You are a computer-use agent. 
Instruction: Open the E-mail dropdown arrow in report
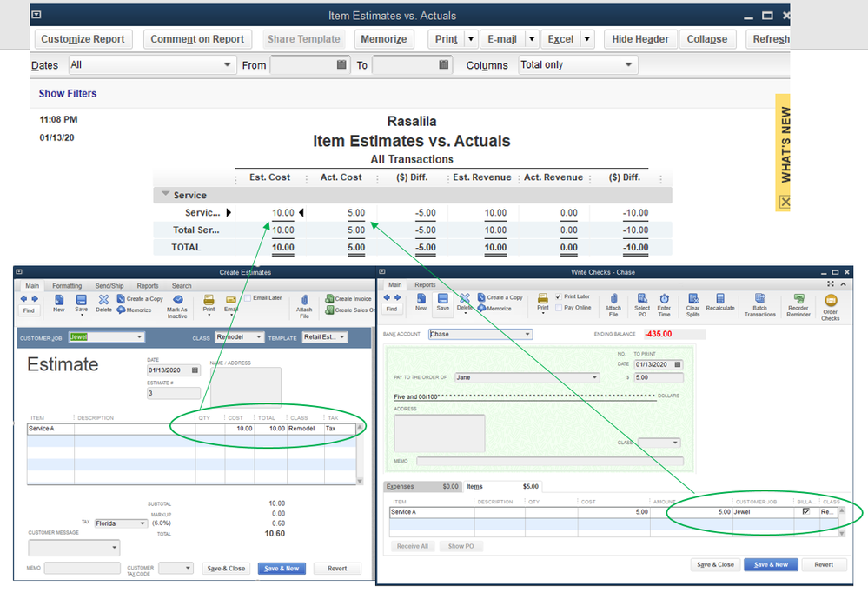[532, 39]
